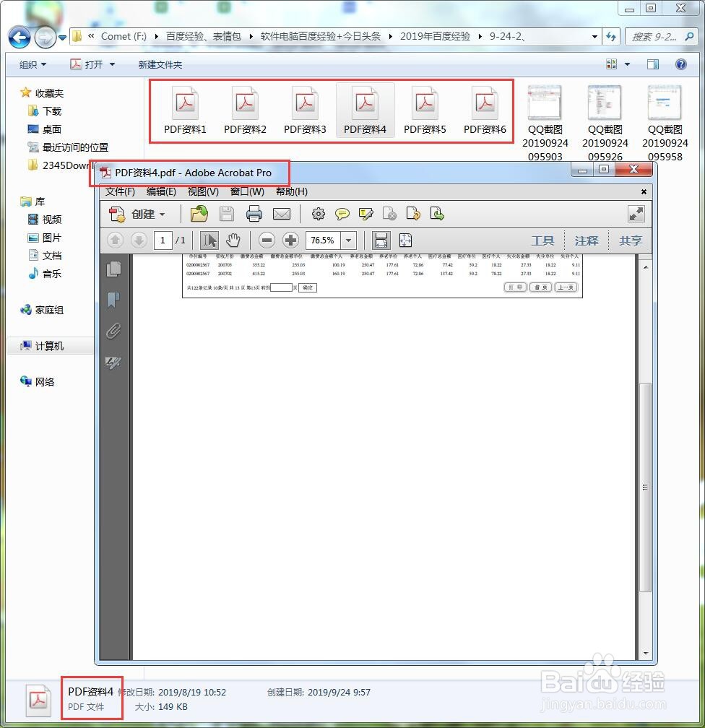Screen dimensions: 705x728
Task: Click the page number input field
Action: tap(163, 240)
